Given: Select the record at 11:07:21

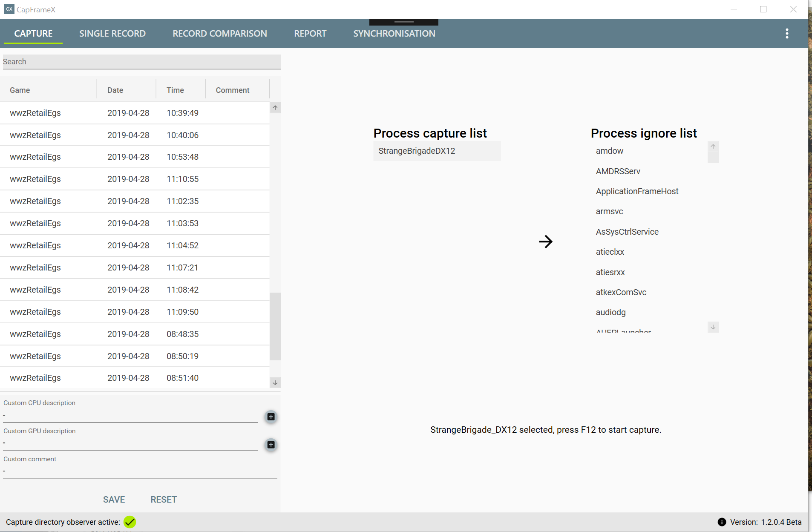Looking at the screenshot, I should [x=135, y=267].
